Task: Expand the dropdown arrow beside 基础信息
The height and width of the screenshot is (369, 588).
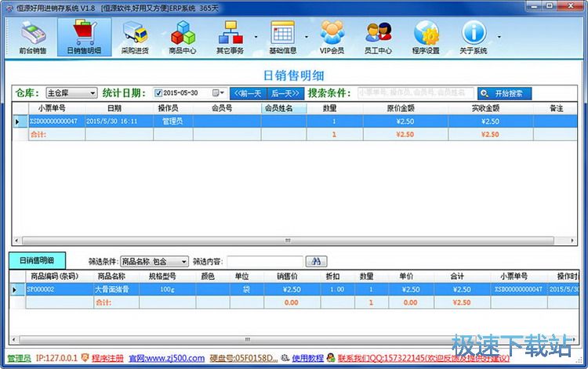Action: pos(307,37)
